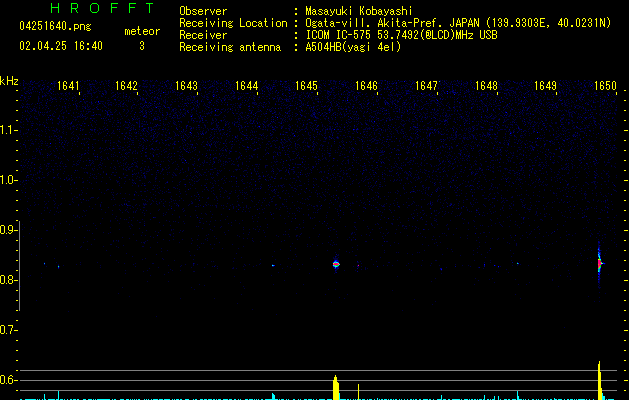629x400 pixels.
Task: Click the cyan echo spot just after 1644
Action: coord(273,265)
